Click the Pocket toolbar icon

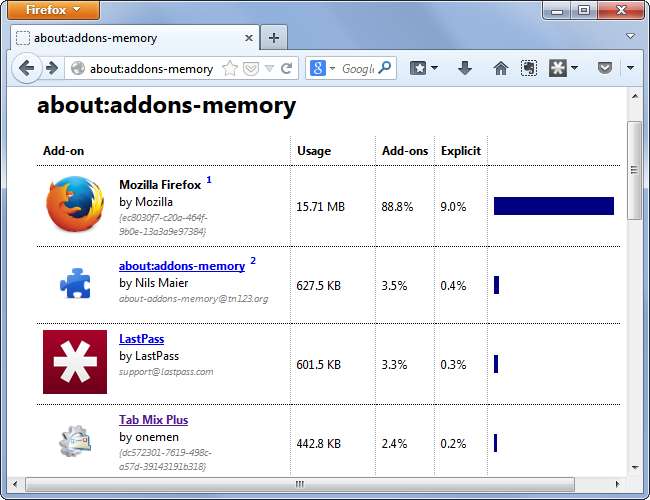tap(604, 68)
